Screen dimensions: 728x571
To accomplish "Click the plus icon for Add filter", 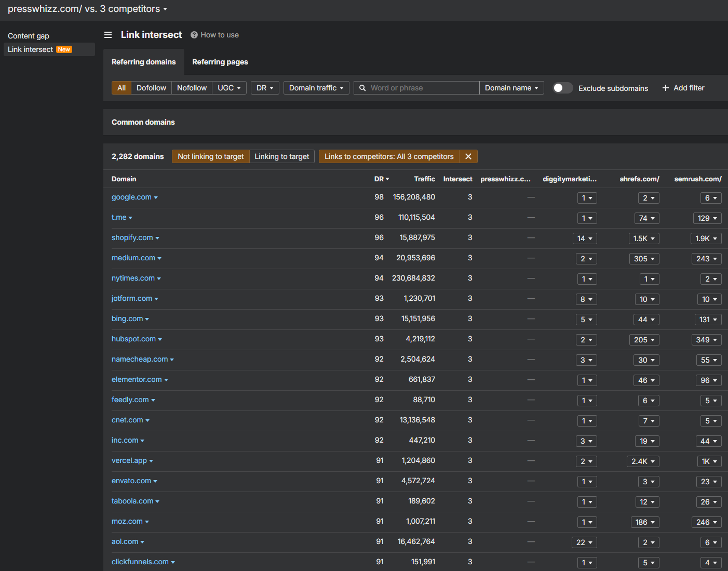I will 666,88.
